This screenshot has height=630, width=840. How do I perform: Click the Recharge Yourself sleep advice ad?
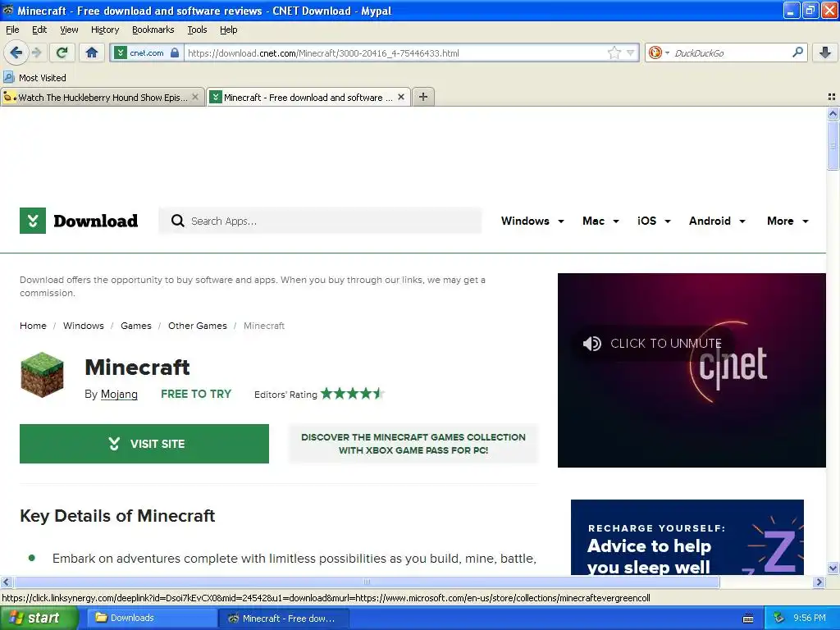coord(687,537)
